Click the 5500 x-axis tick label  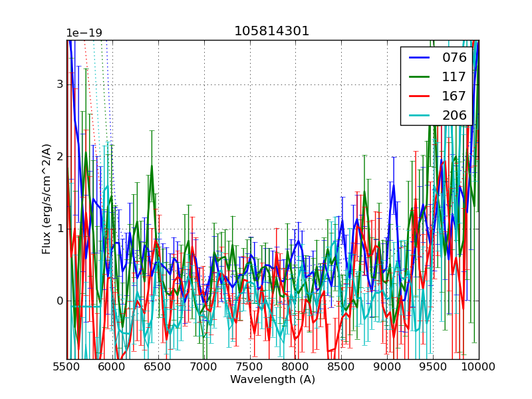pyautogui.click(x=66, y=366)
